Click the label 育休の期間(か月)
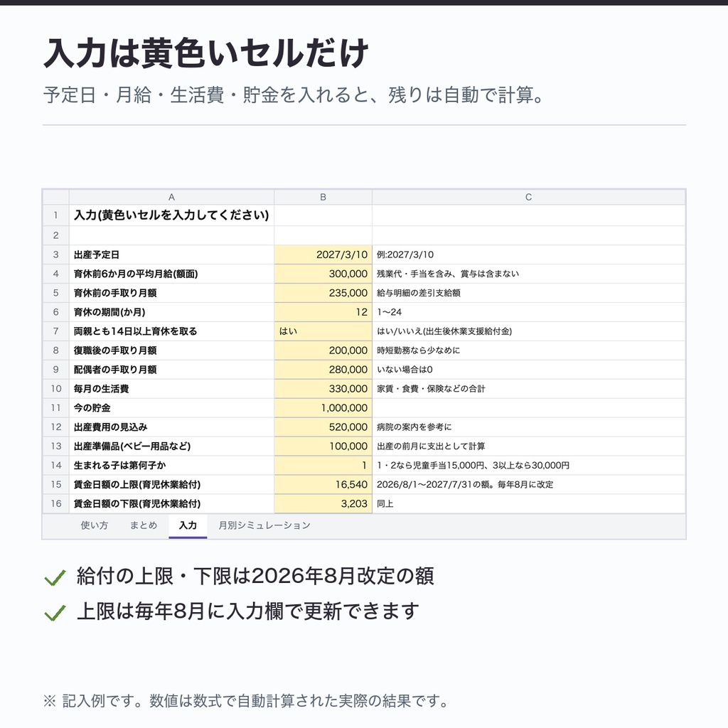Viewport: 728px width, 728px height. point(109,312)
